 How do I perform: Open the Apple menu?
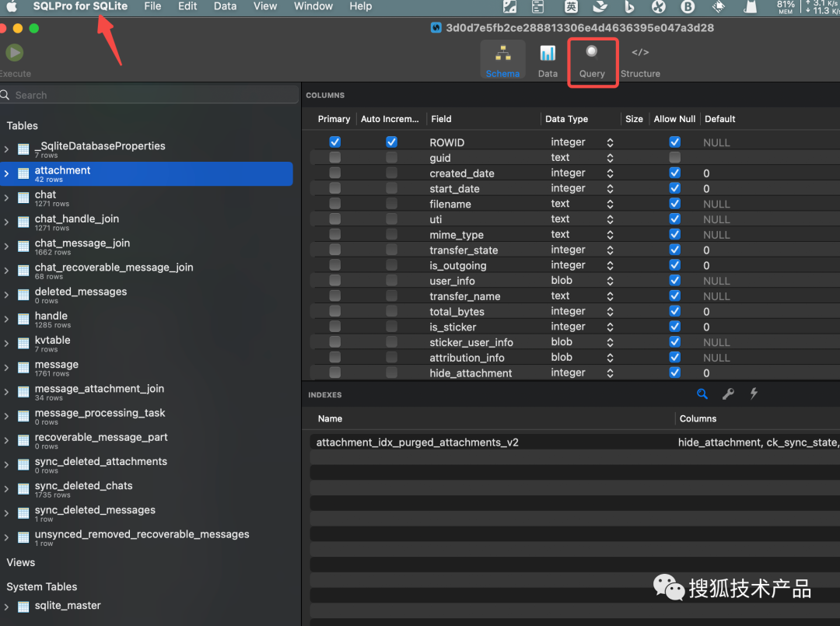11,6
